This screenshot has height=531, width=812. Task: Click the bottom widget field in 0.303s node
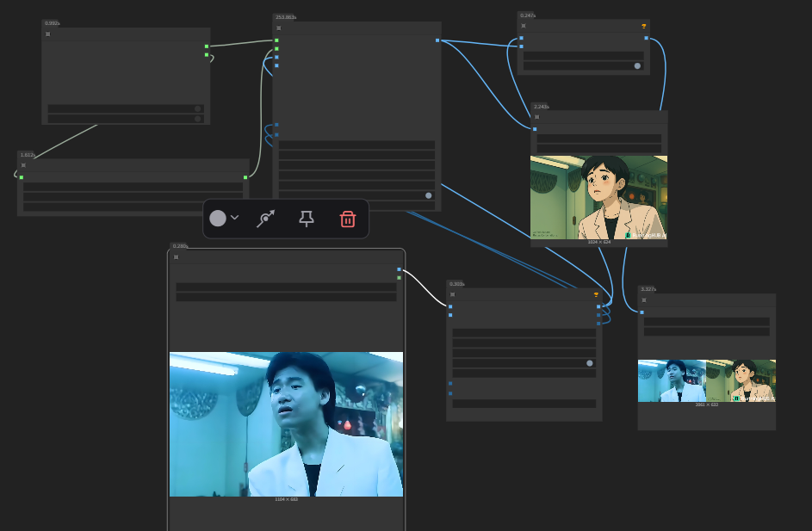(x=524, y=404)
